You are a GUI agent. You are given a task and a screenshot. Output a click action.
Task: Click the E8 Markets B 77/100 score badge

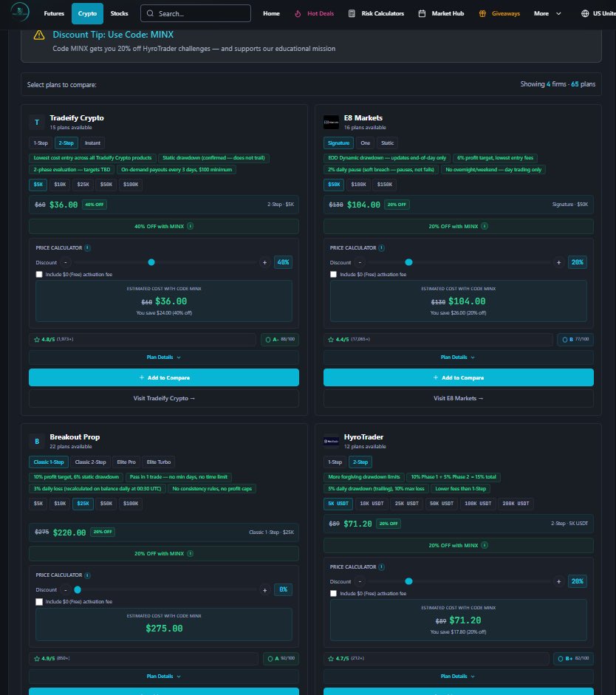click(x=575, y=340)
